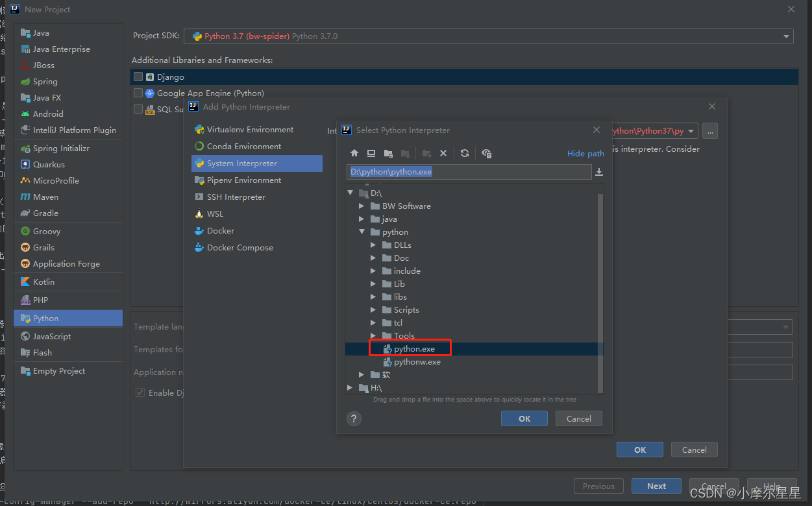The height and width of the screenshot is (506, 812).
Task: Expand the include folder
Action: tap(373, 271)
